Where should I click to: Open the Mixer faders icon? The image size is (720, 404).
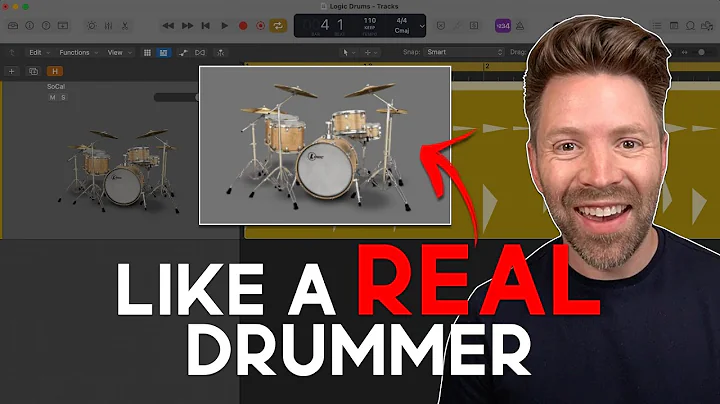pyautogui.click(x=108, y=26)
